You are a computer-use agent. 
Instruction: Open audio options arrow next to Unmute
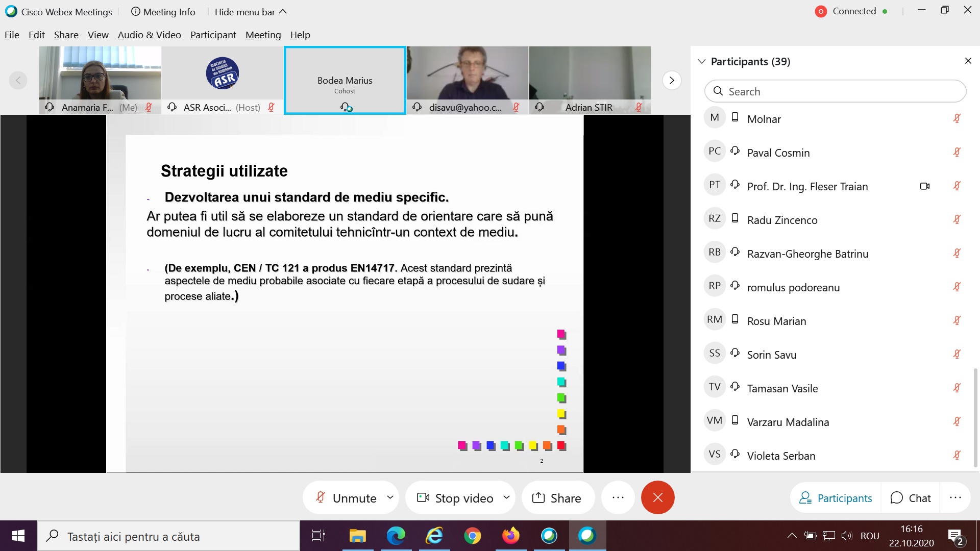(390, 497)
